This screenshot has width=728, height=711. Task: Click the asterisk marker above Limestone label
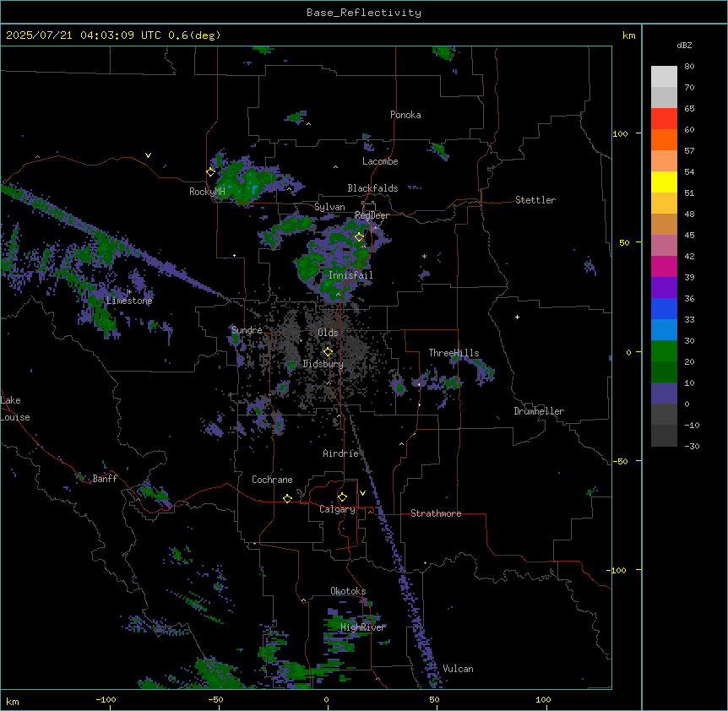[x=129, y=292]
